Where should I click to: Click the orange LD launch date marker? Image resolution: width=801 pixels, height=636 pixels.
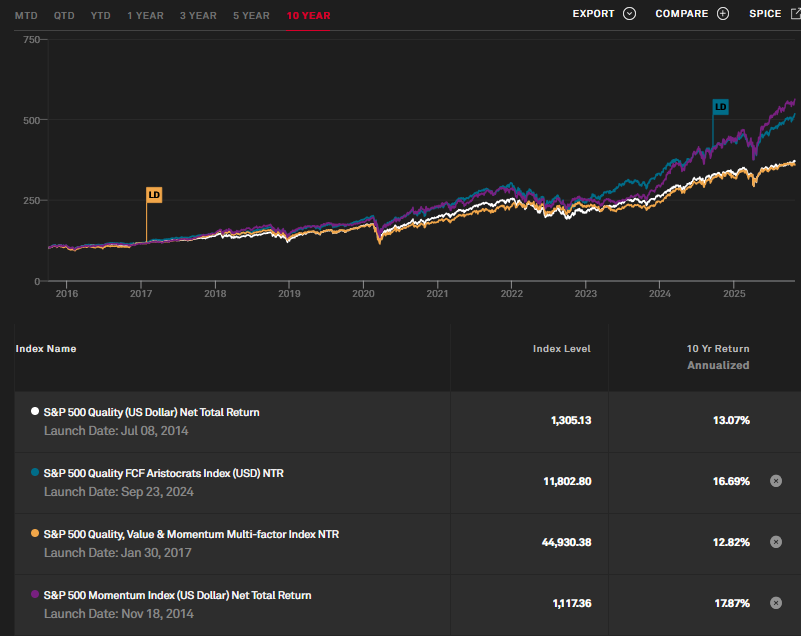[x=154, y=195]
